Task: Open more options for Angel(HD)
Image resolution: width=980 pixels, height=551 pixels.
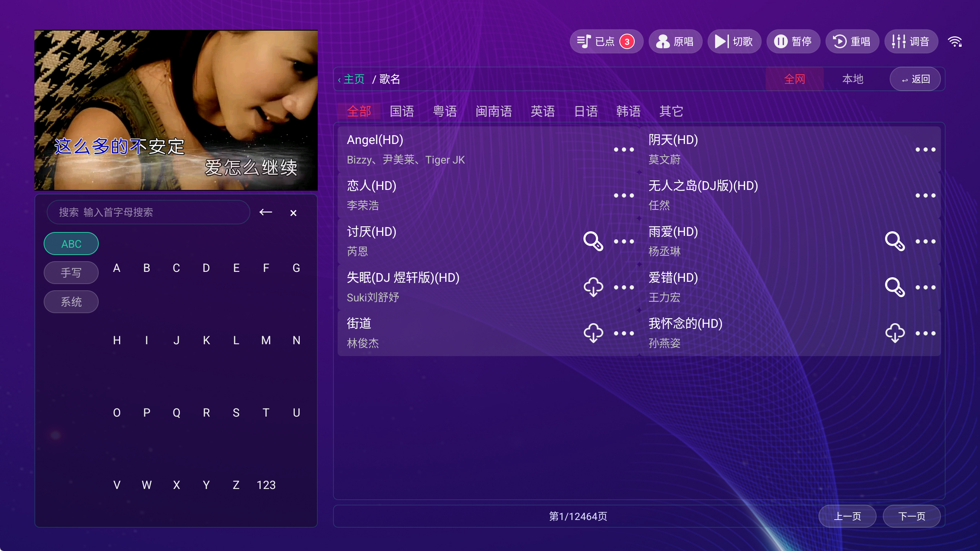Action: tap(624, 150)
